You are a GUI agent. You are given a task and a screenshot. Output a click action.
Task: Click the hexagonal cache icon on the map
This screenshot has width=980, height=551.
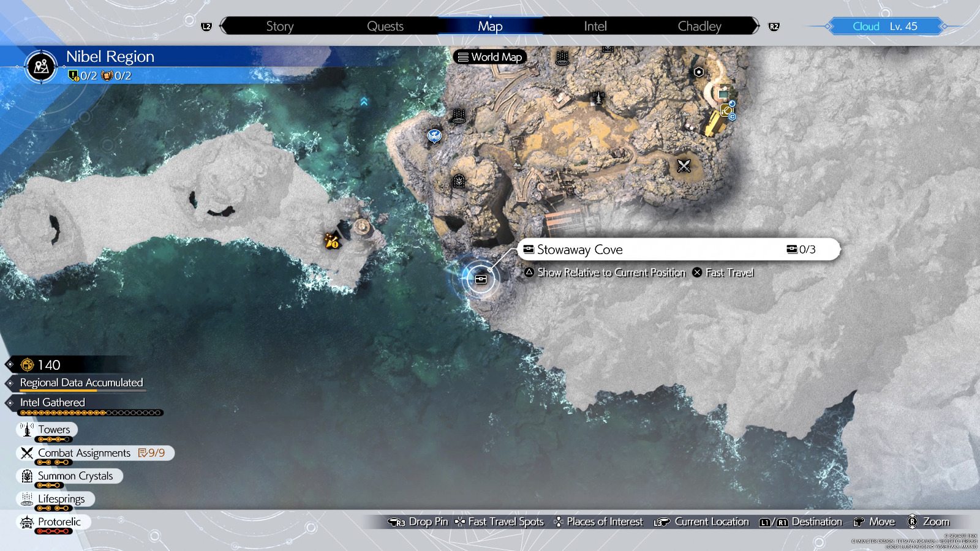tap(698, 72)
